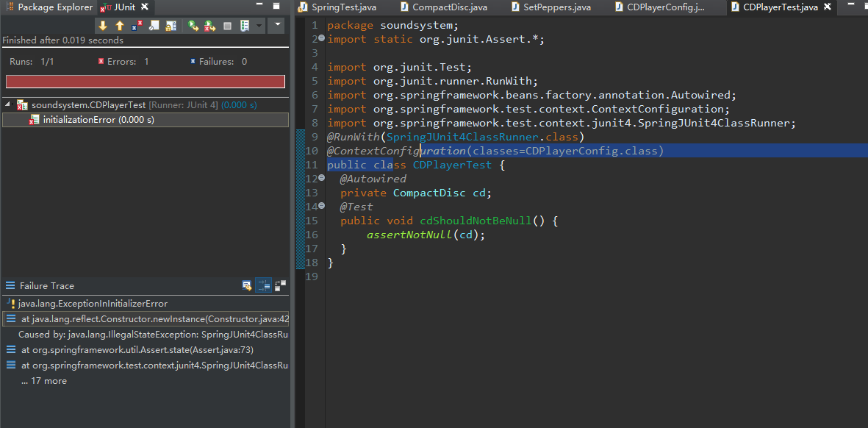Click CompactDisc type on line 13
Image resolution: width=868 pixels, height=428 pixels.
coord(429,193)
